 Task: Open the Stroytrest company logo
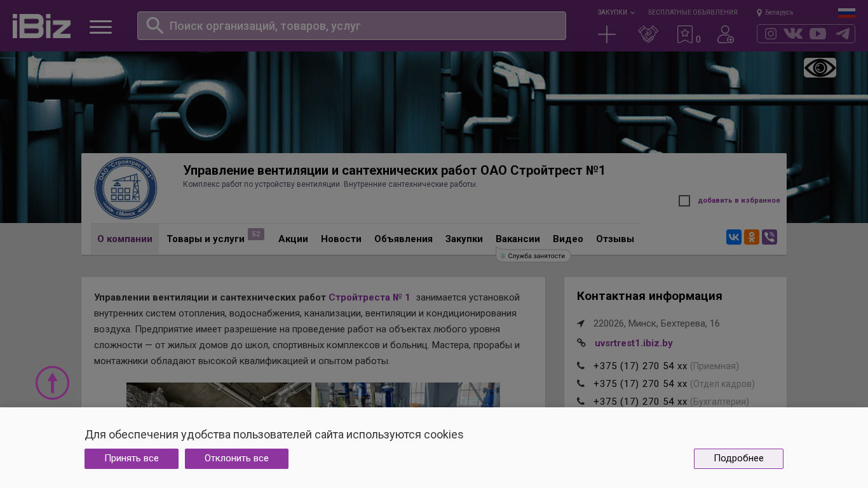click(x=126, y=188)
